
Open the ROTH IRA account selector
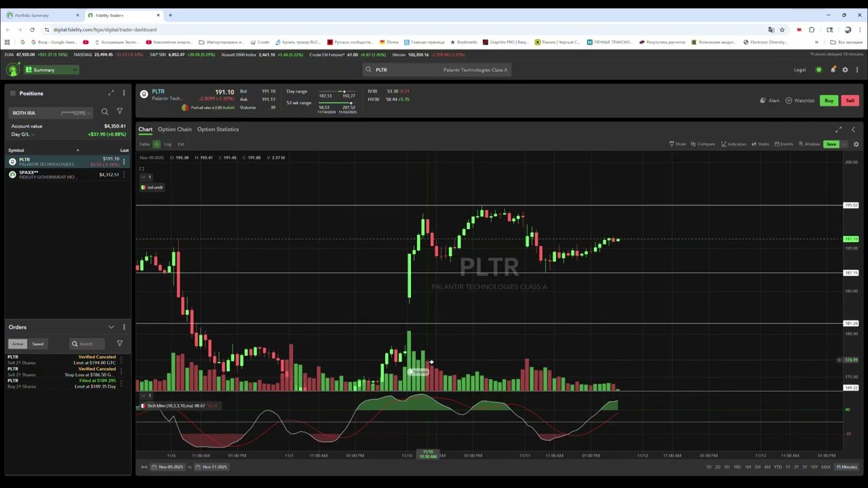pos(52,113)
